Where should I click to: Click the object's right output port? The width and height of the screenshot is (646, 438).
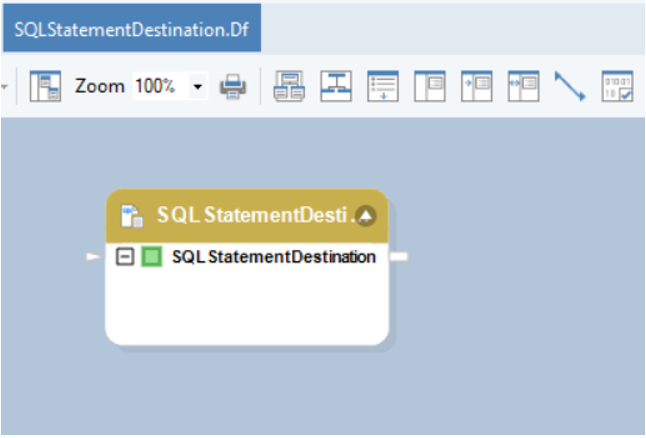pyautogui.click(x=398, y=257)
